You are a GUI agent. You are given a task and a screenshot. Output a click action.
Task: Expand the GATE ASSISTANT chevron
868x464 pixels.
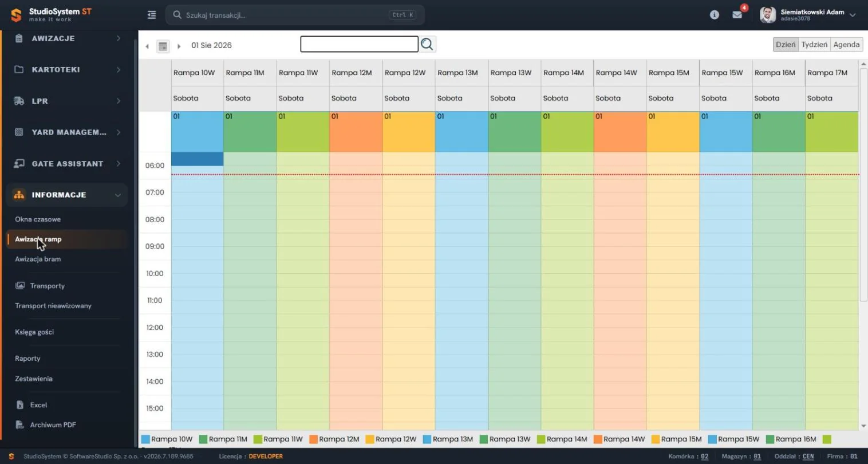119,163
